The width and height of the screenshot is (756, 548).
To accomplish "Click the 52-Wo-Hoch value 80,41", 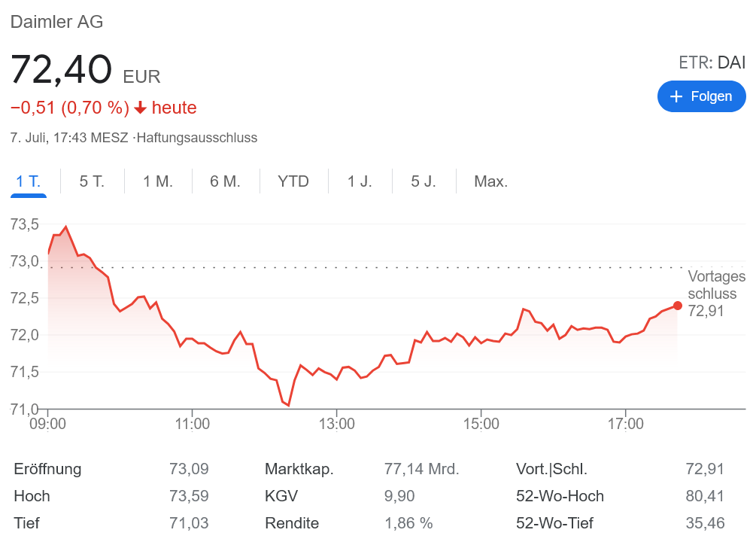I will [x=705, y=496].
